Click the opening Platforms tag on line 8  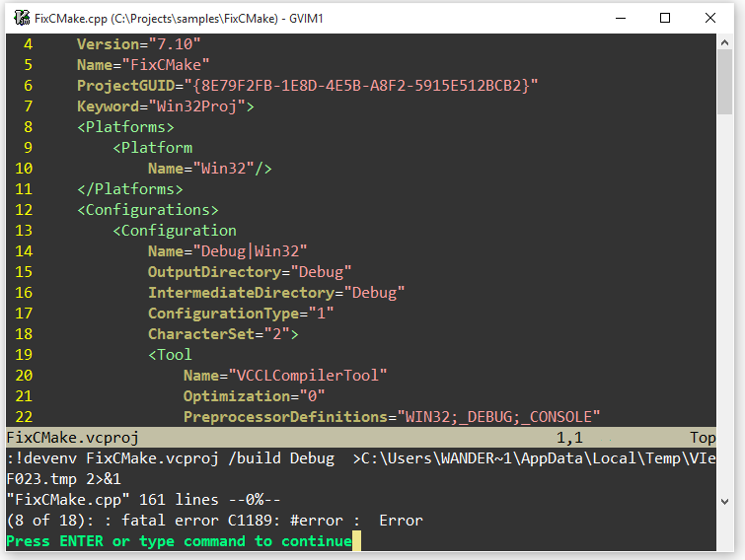(x=125, y=127)
